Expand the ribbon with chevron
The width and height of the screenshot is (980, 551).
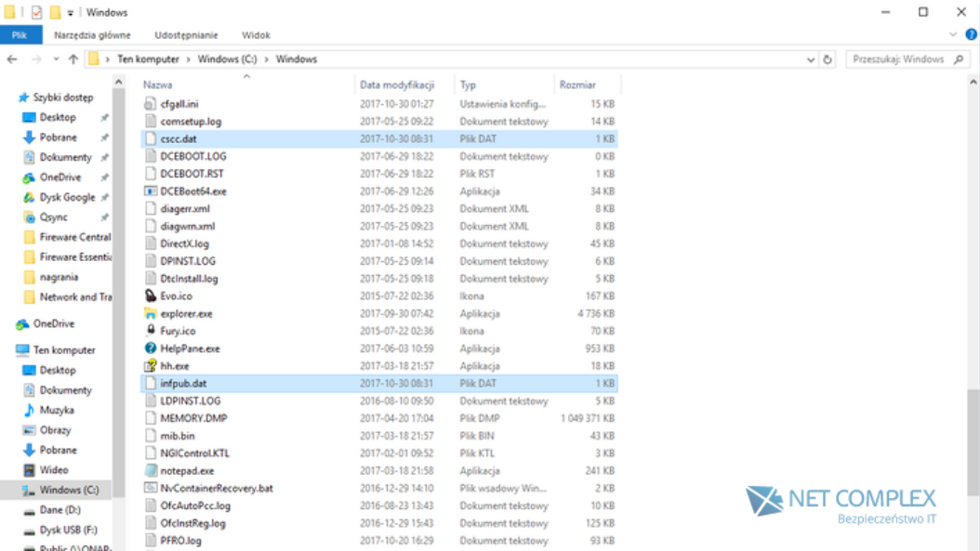953,35
